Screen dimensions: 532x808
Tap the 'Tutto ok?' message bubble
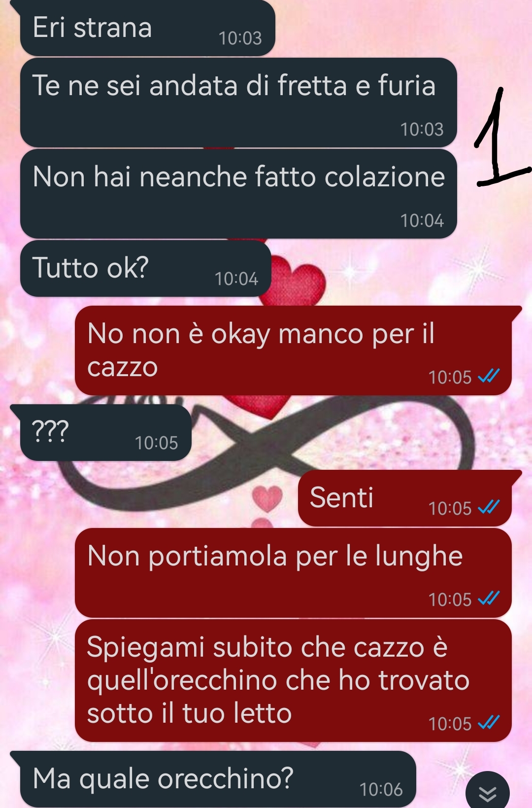[146, 269]
